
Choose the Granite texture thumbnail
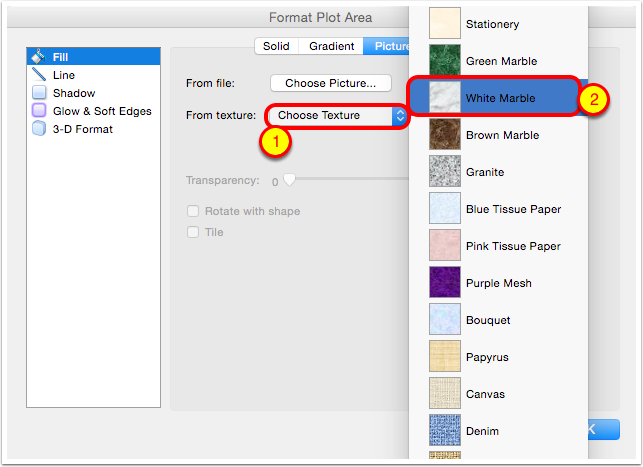(x=445, y=172)
